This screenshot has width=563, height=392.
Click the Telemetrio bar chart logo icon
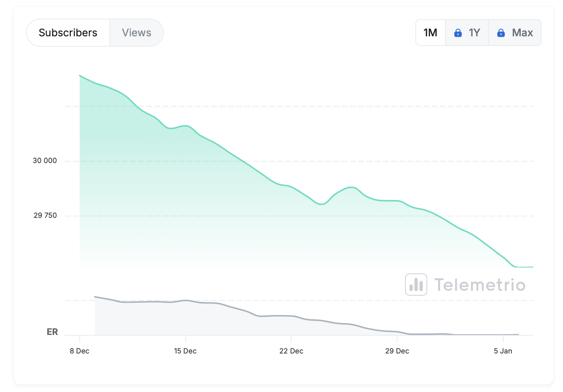[416, 285]
